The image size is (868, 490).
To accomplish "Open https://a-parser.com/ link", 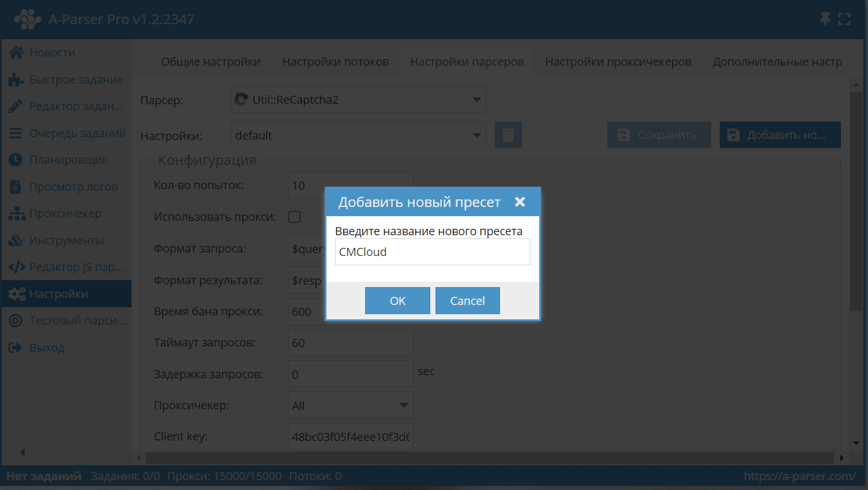I will point(800,476).
